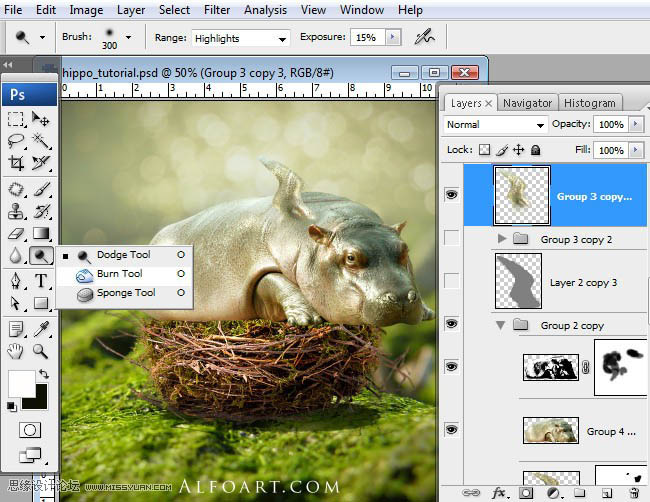The width and height of the screenshot is (650, 502).
Task: Click the lock all icon in Layers
Action: click(535, 150)
